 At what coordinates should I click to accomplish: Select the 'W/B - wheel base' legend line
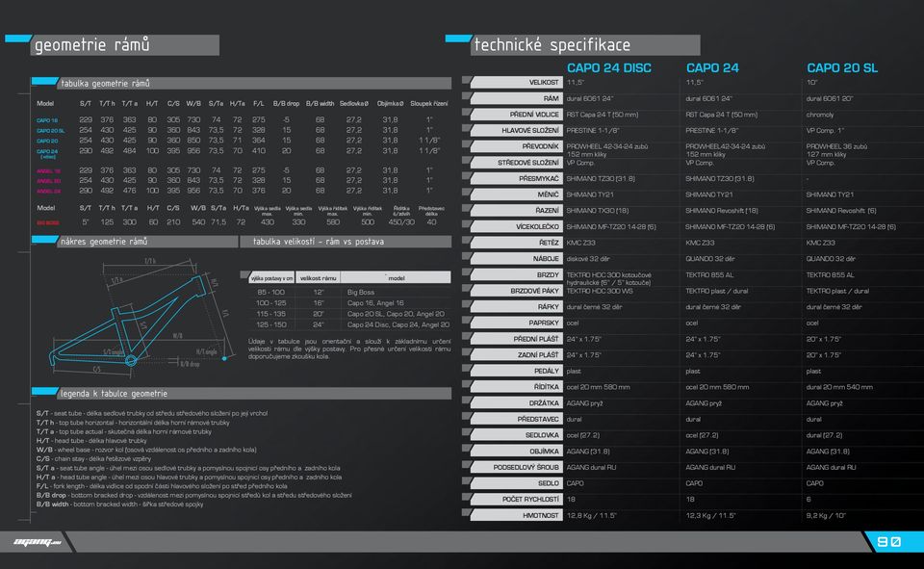146,450
